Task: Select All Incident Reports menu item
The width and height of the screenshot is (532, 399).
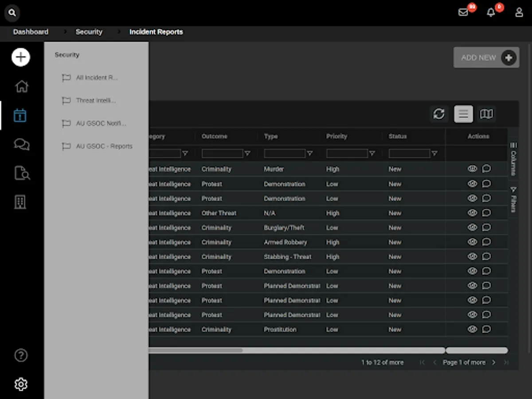Action: [x=97, y=78]
